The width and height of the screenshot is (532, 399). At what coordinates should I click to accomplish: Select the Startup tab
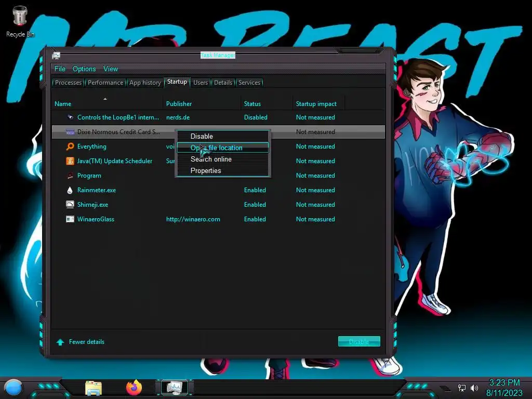177,82
